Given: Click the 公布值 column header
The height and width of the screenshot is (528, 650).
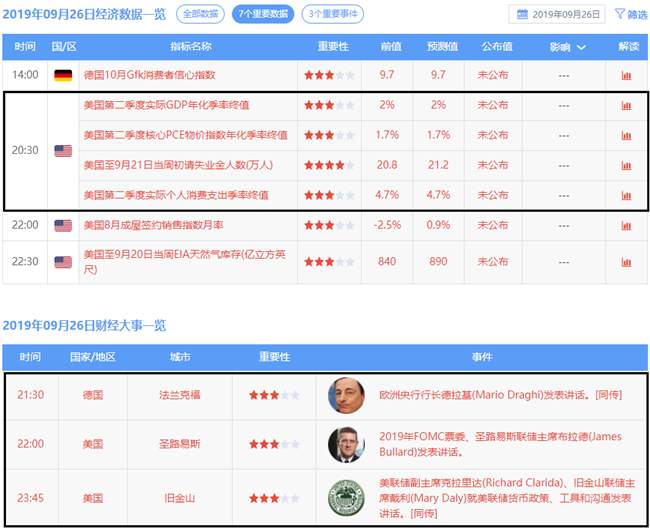Looking at the screenshot, I should click(x=497, y=46).
